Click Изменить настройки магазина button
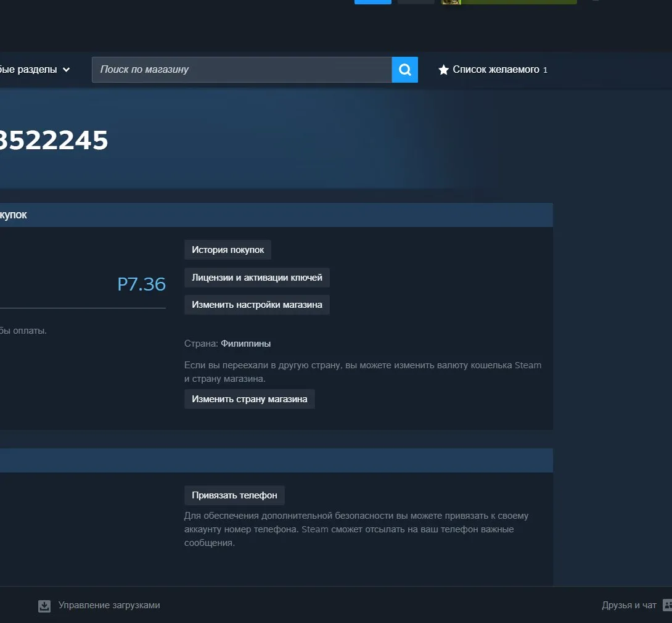672x623 pixels. 256,305
